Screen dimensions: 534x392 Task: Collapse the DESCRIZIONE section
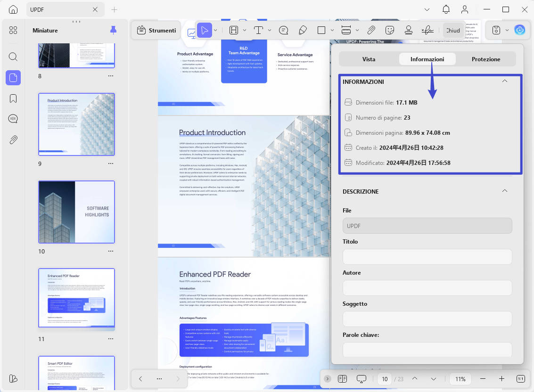point(505,191)
